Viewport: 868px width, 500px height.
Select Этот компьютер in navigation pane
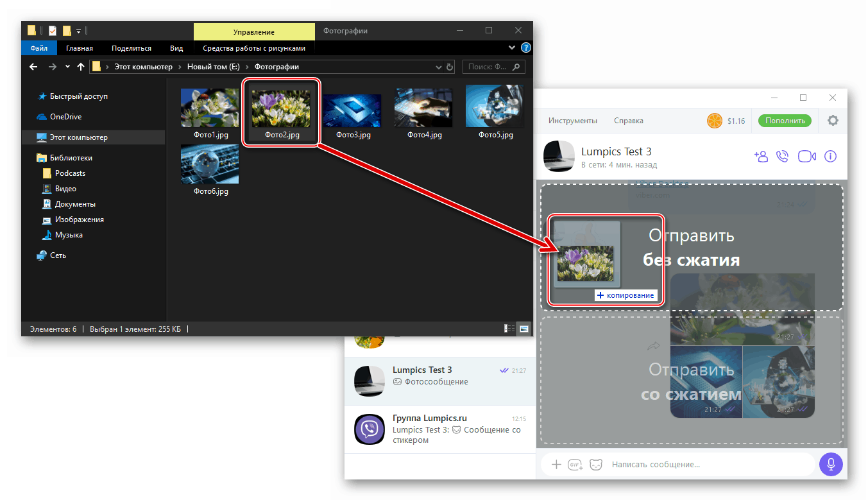coord(94,137)
